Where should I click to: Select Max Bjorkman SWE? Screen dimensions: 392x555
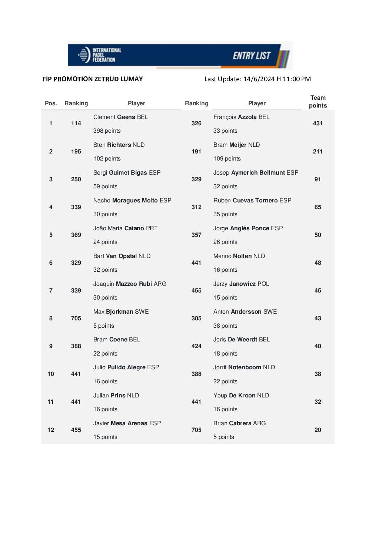point(121,312)
